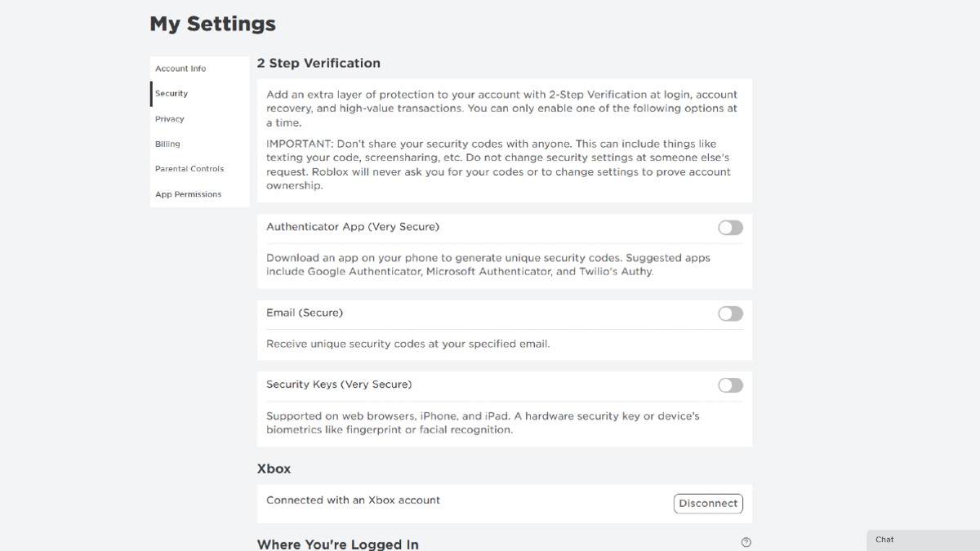
Task: Click the Security Keys (Very Secure) label
Action: 339,384
